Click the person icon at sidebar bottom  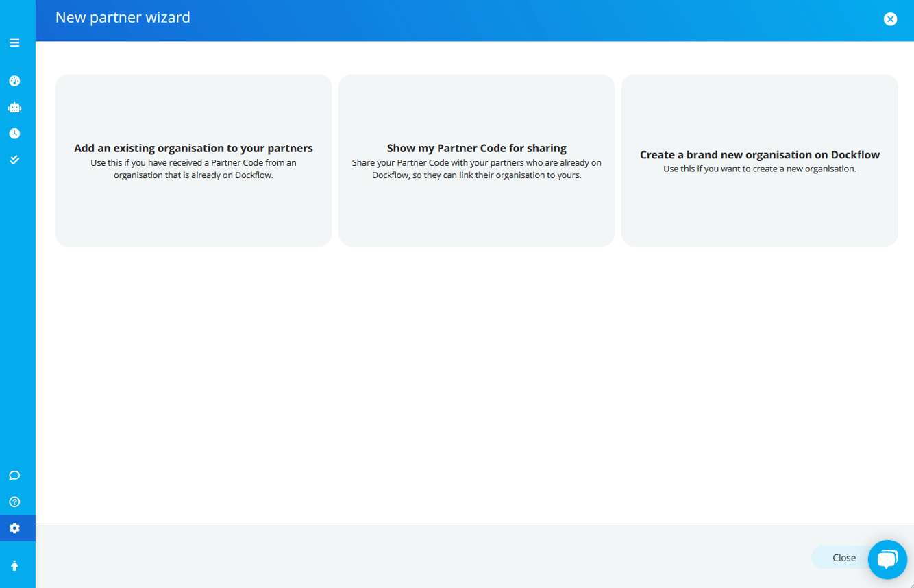click(x=14, y=565)
